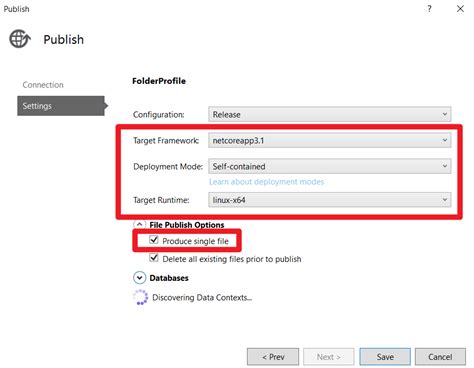The image size is (474, 368).
Task: Open Deployment Mode Self-contained dropdown
Action: click(330, 166)
